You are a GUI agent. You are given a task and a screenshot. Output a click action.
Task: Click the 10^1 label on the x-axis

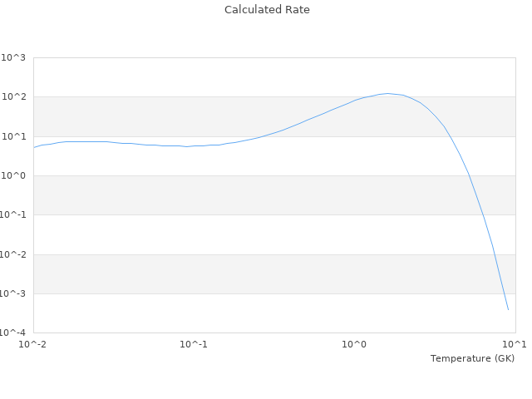515,344
